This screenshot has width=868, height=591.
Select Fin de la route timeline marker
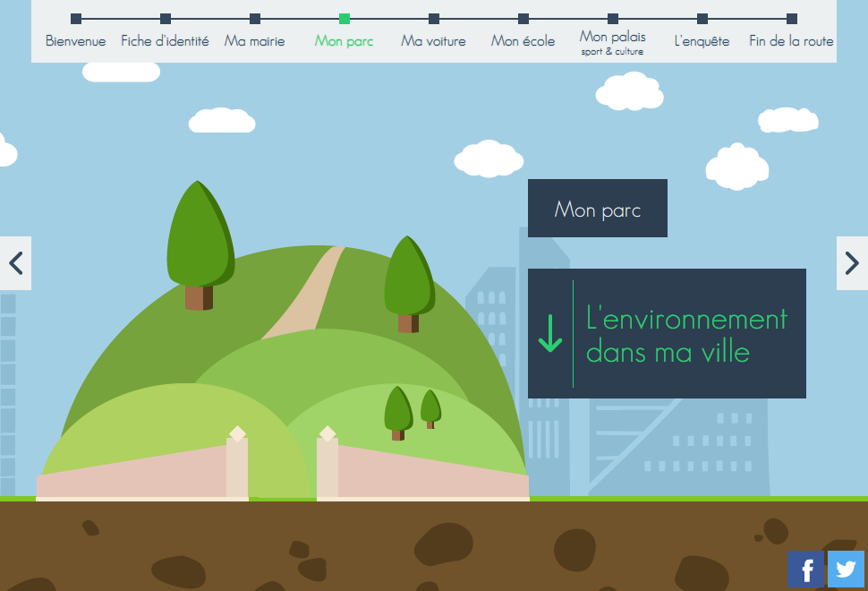pos(792,19)
